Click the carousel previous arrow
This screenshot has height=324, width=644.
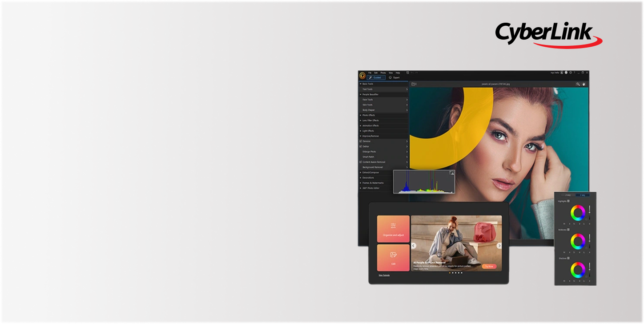(x=413, y=246)
